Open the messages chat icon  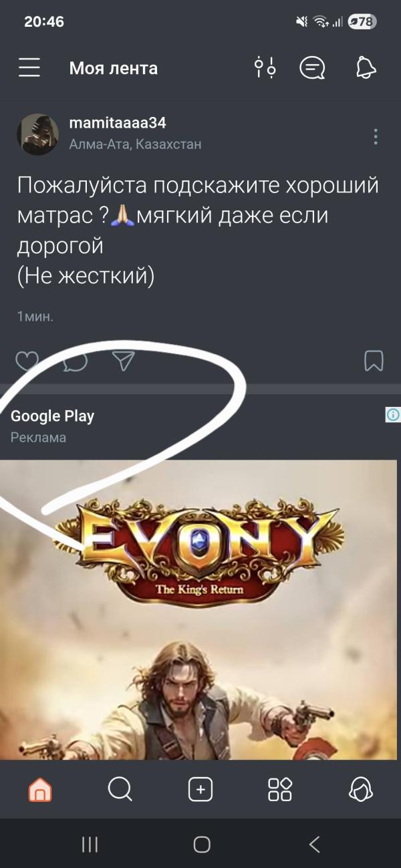pos(312,67)
